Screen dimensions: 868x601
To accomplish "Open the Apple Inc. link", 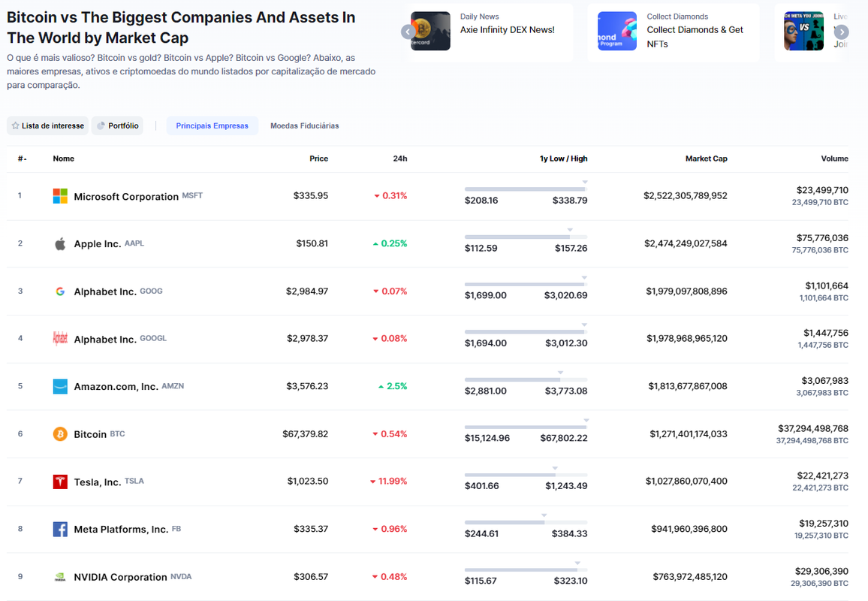I will pyautogui.click(x=98, y=243).
